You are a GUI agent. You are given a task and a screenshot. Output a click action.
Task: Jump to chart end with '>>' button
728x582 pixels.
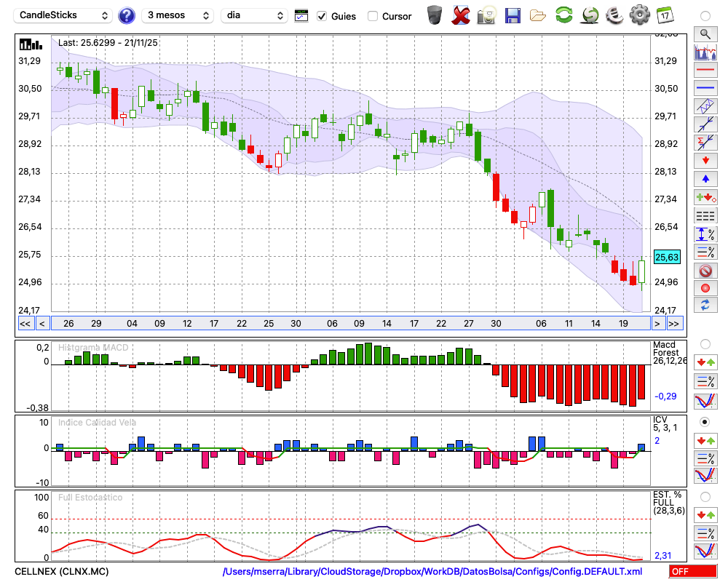tap(674, 324)
